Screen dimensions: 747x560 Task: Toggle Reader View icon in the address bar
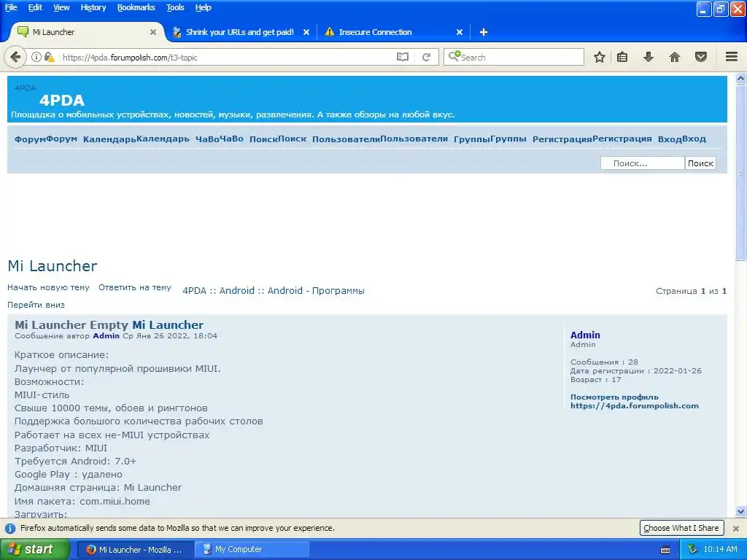click(403, 57)
